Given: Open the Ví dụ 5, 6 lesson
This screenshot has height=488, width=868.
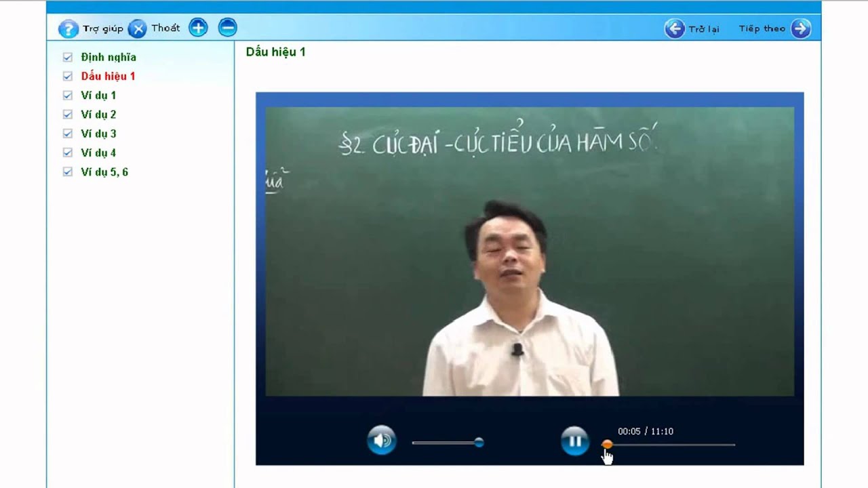Looking at the screenshot, I should click(104, 172).
